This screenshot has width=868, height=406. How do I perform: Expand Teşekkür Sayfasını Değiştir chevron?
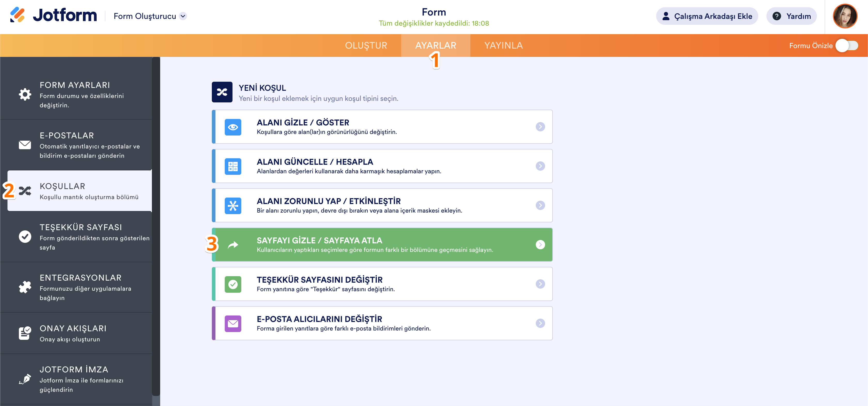tap(540, 284)
